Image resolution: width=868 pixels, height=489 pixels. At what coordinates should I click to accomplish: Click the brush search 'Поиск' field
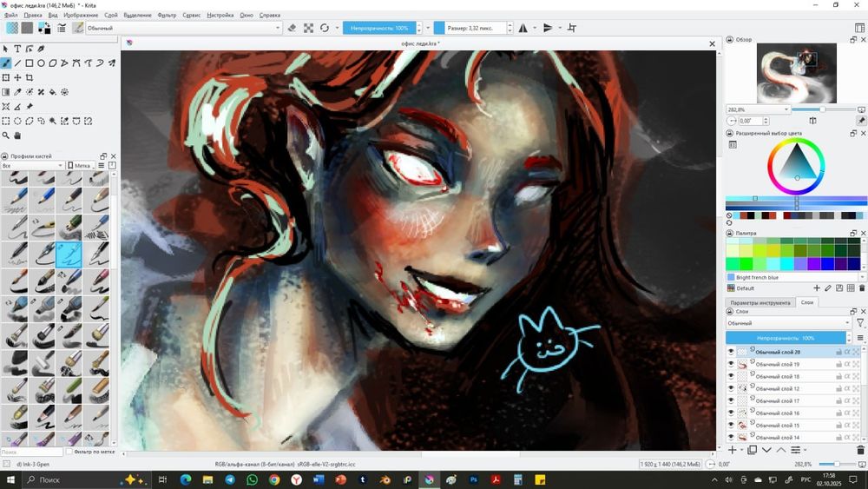click(x=31, y=452)
